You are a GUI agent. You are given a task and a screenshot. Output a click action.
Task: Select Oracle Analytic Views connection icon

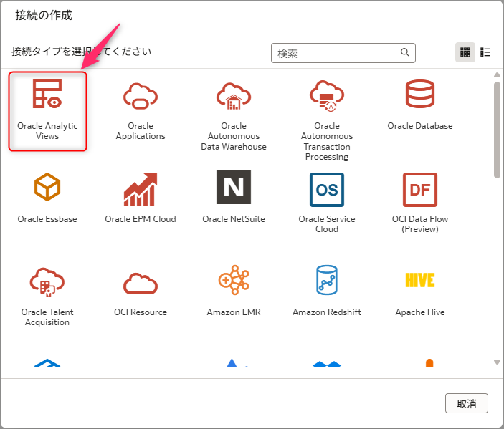47,94
